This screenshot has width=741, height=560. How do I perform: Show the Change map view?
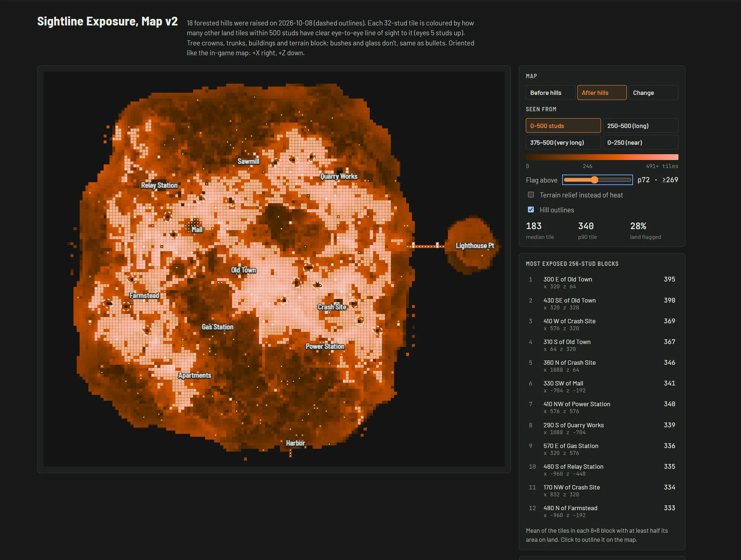653,93
